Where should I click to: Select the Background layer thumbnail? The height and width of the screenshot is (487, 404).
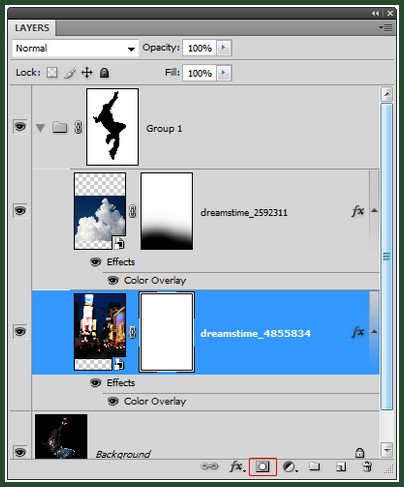(61, 437)
